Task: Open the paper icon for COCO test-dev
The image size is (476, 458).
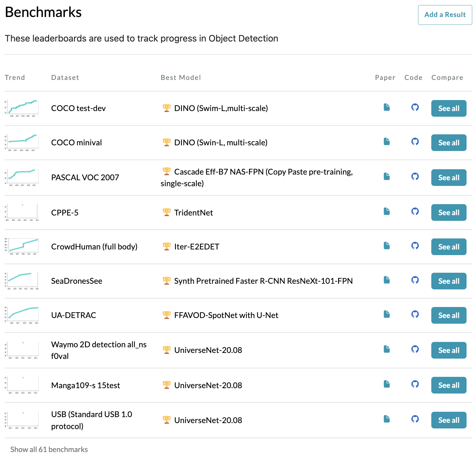Action: pyautogui.click(x=387, y=108)
